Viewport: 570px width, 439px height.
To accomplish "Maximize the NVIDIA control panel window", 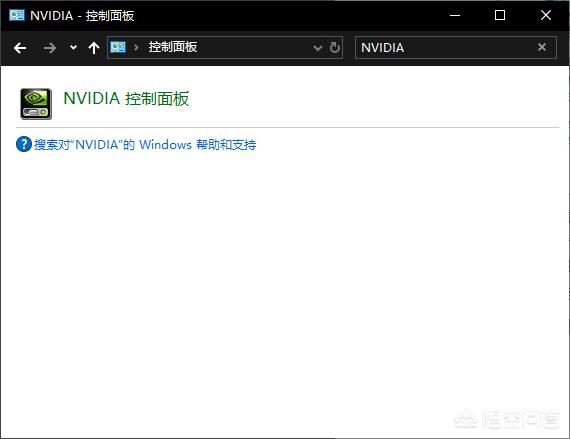I will click(x=500, y=15).
